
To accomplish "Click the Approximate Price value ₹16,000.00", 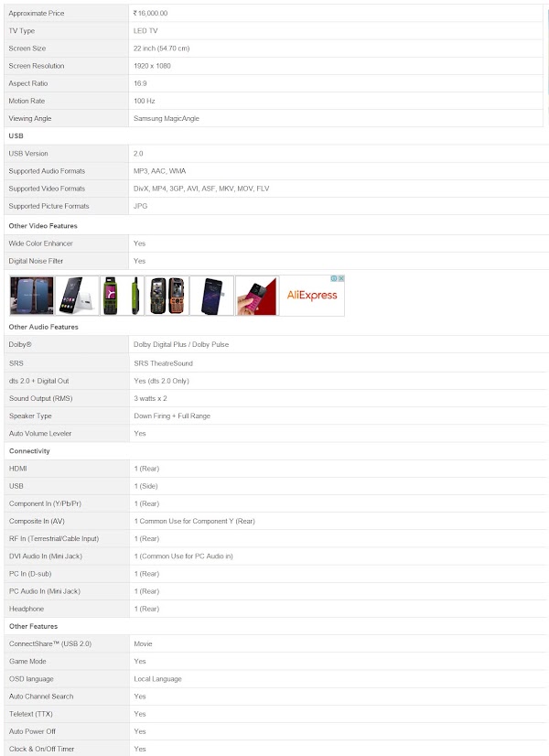I will pos(150,14).
